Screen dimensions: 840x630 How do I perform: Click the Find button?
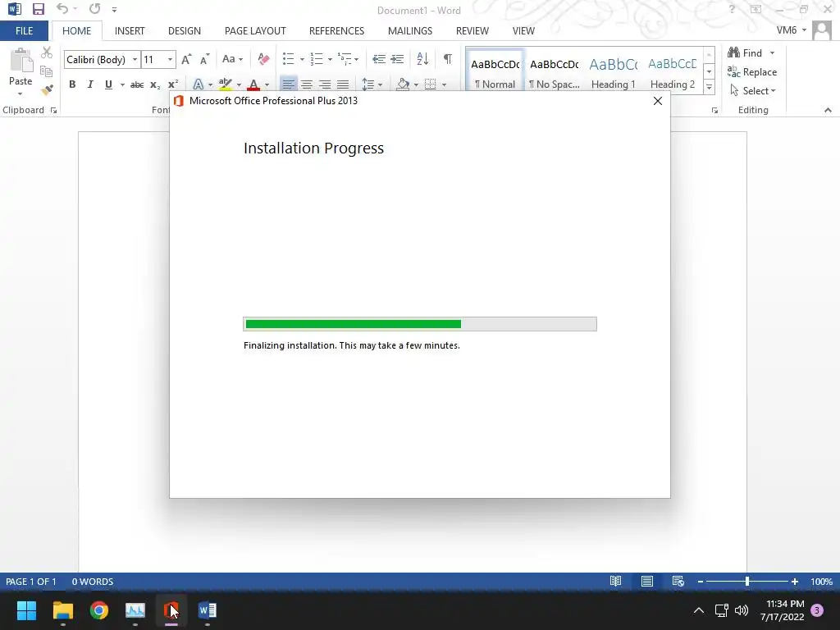pos(745,53)
